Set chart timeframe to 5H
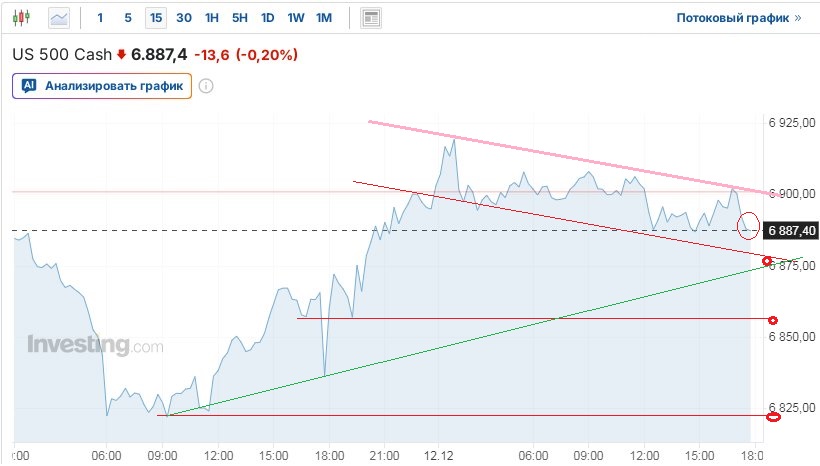The image size is (820, 466). tap(239, 18)
